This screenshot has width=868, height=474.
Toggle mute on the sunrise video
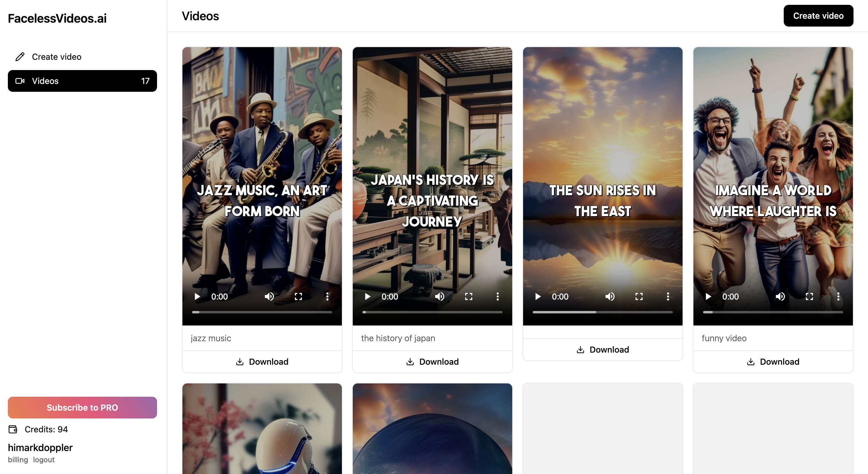(x=609, y=296)
